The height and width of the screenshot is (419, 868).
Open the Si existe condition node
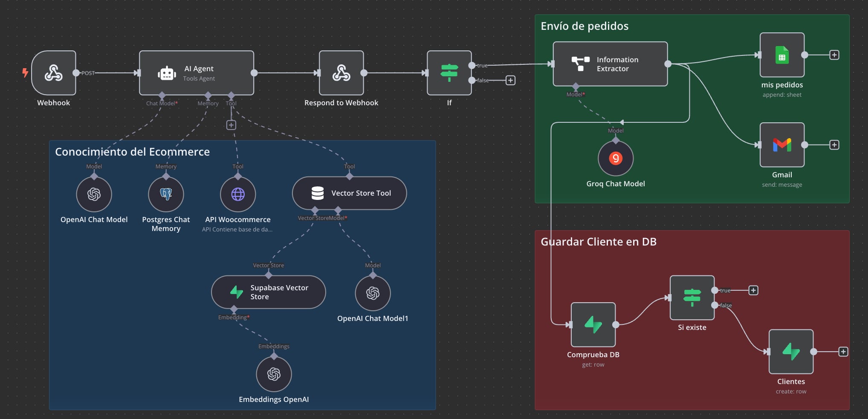(x=692, y=298)
